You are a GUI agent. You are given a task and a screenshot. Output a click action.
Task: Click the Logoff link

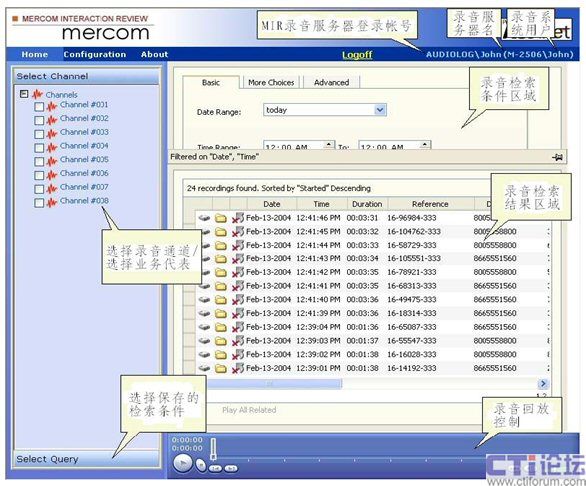(x=357, y=55)
